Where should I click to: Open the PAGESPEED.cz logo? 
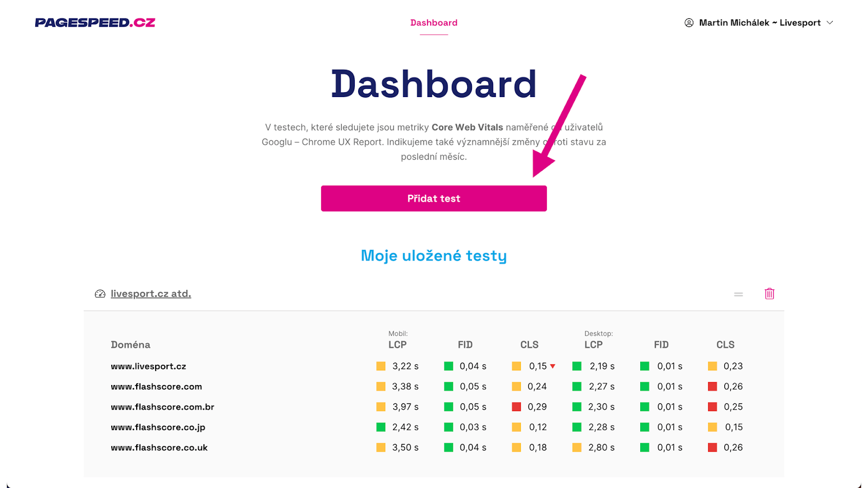pos(95,22)
